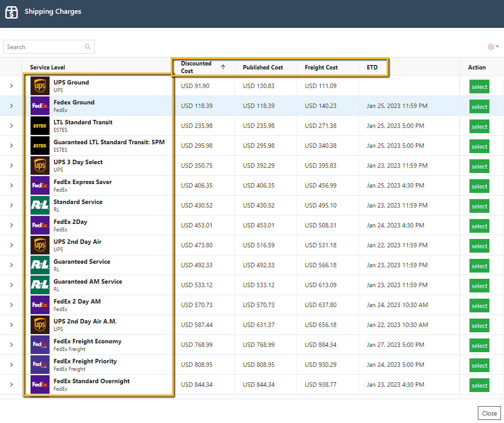The image size is (504, 423).
Task: Select the FedEx Freight Priority option
Action: (479, 366)
